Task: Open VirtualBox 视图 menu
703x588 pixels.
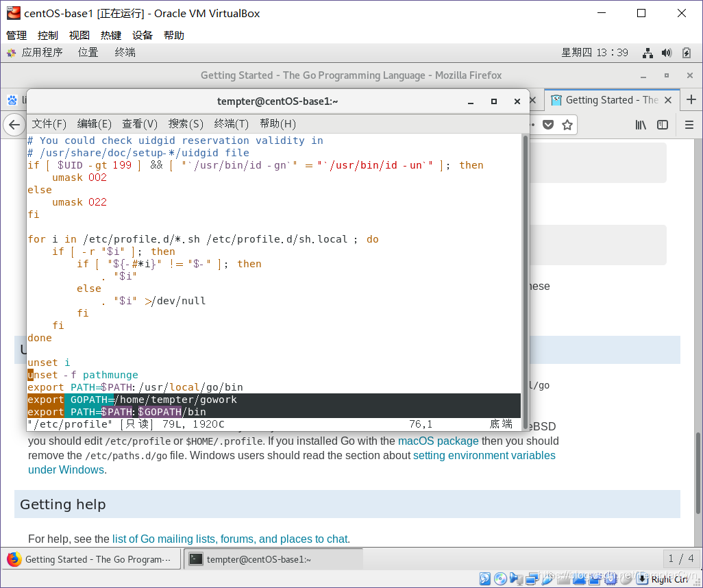Action: (79, 36)
